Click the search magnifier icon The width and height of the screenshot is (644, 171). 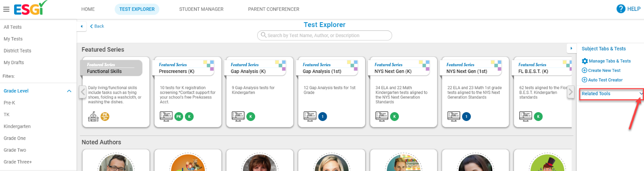point(264,35)
